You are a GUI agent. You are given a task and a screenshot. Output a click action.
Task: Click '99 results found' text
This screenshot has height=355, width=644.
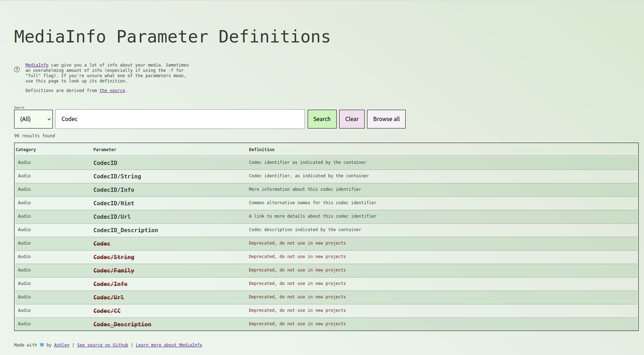35,136
